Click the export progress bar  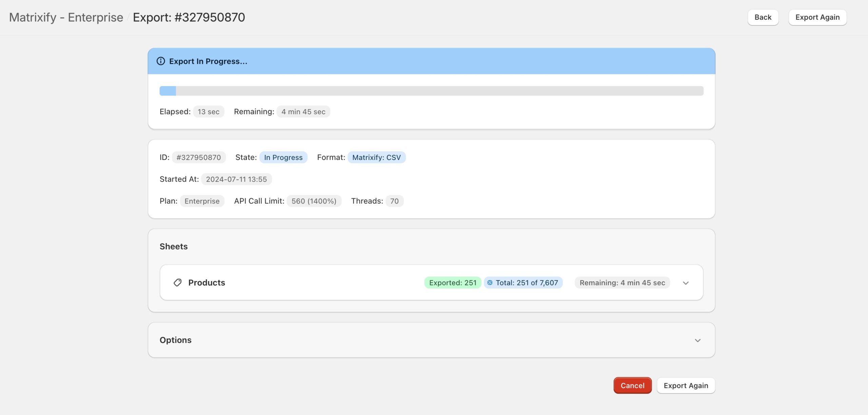(x=431, y=91)
